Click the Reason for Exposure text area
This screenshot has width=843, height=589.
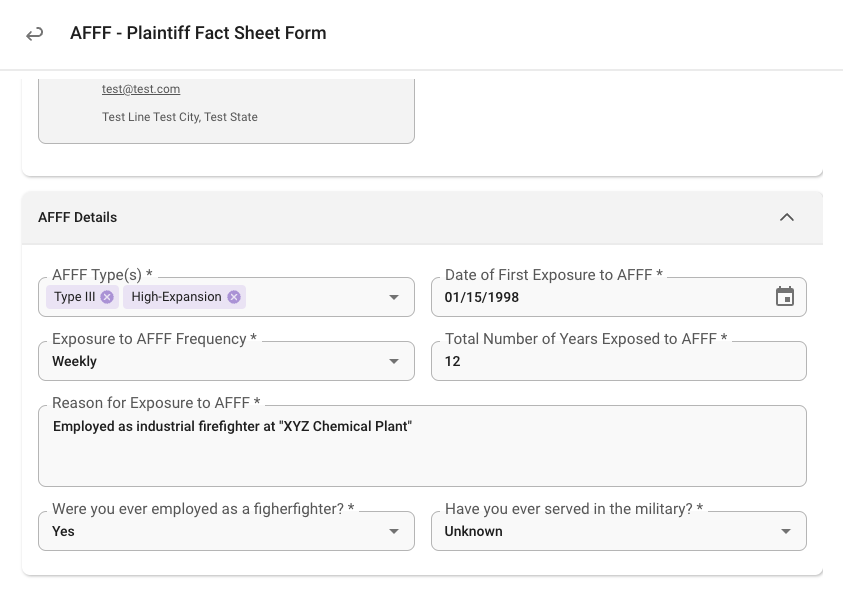(x=423, y=446)
